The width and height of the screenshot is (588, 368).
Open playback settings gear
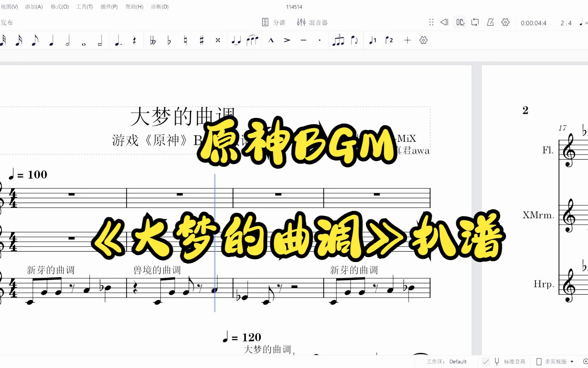[x=506, y=22]
